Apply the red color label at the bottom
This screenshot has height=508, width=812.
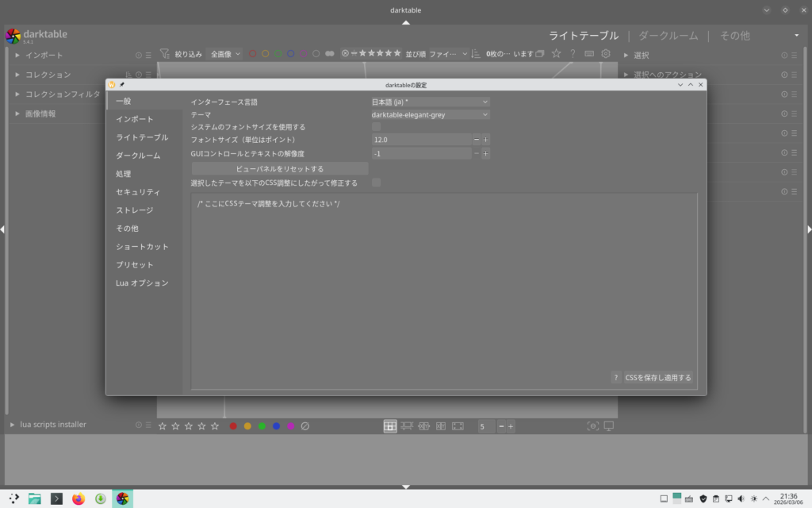tap(233, 426)
